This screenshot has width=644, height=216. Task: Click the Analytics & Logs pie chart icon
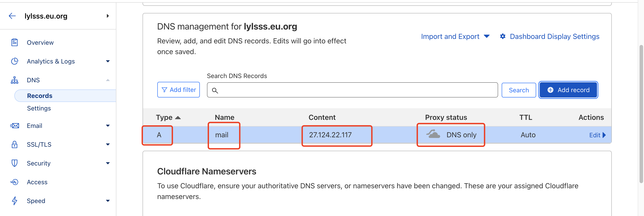click(x=15, y=61)
